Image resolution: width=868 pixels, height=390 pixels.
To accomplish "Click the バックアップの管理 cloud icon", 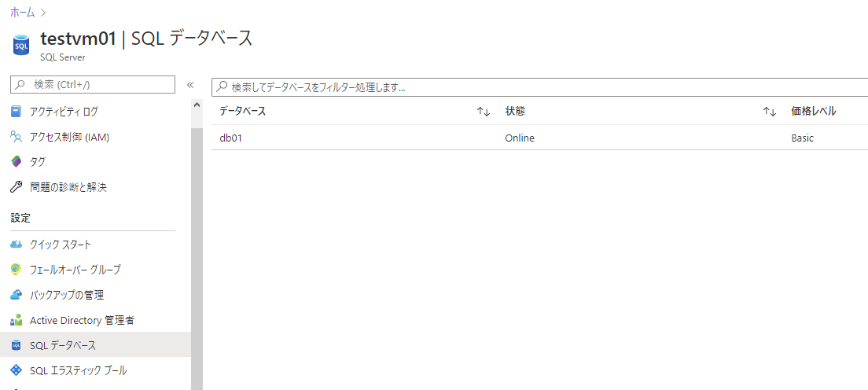I will (16, 295).
